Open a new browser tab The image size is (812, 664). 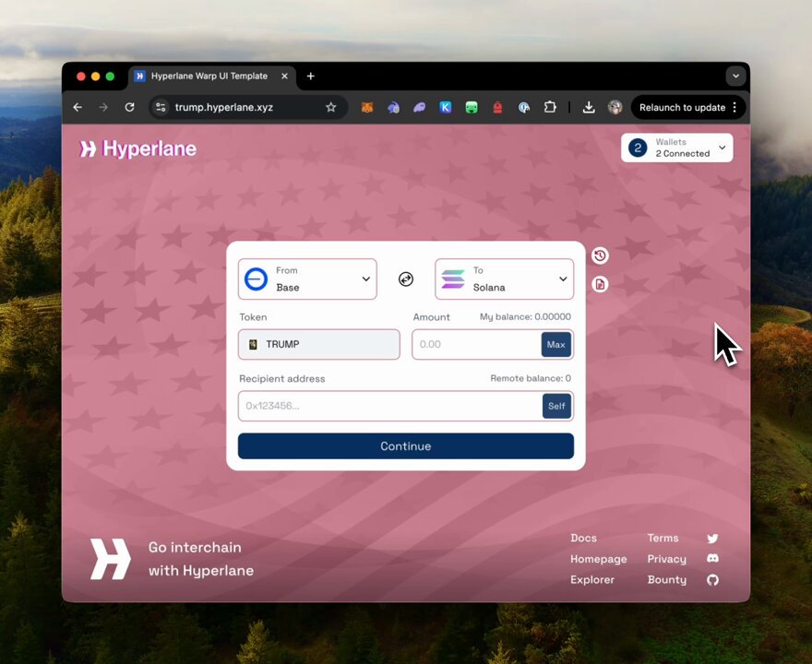point(310,76)
